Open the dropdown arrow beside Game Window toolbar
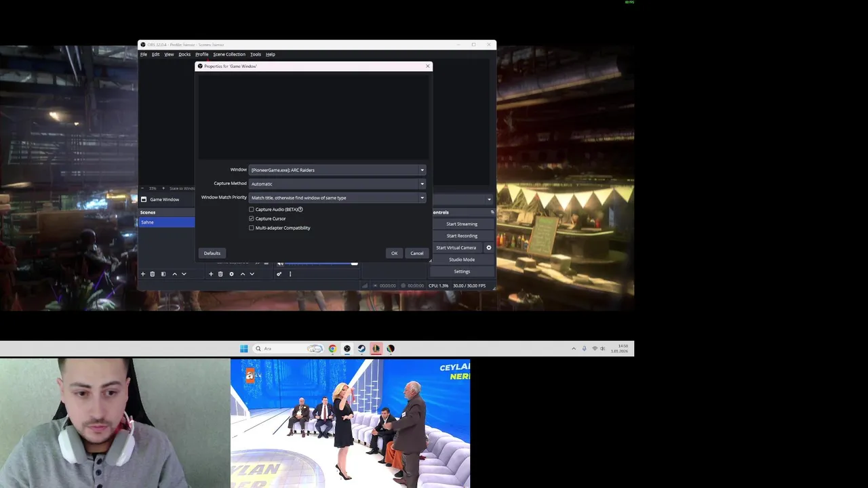Viewport: 868px width, 488px height. 489,199
